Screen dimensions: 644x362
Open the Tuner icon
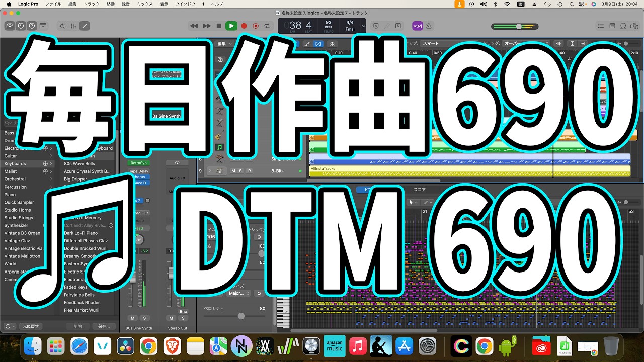[387, 26]
